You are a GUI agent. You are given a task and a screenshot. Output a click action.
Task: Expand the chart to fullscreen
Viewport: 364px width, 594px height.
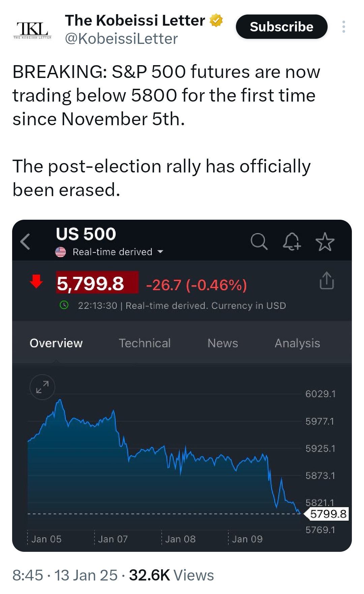(43, 387)
